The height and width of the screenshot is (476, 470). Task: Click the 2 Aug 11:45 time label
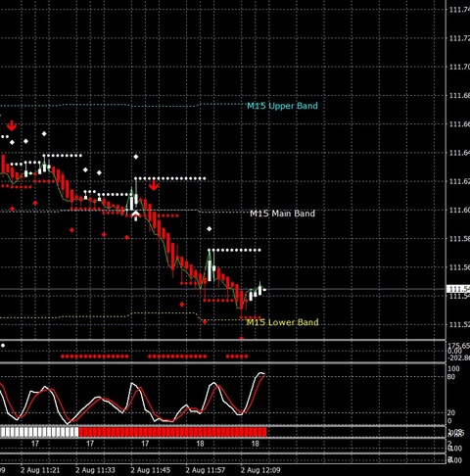151,470
